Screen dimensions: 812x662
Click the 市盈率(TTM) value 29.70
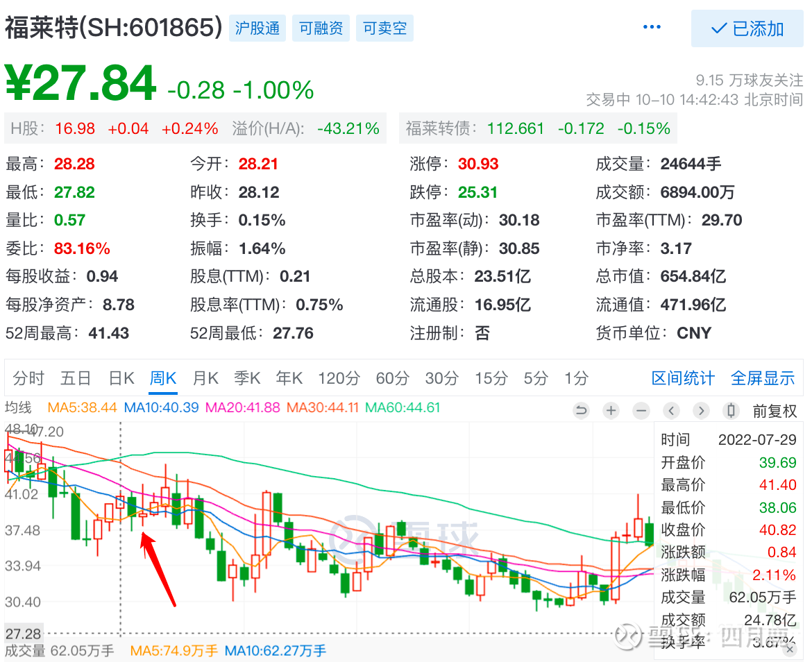722,221
